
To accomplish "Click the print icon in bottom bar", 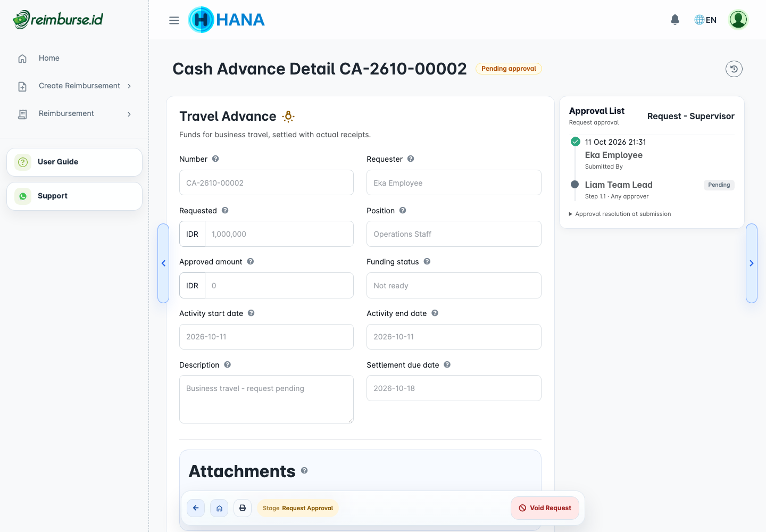I will pyautogui.click(x=243, y=508).
